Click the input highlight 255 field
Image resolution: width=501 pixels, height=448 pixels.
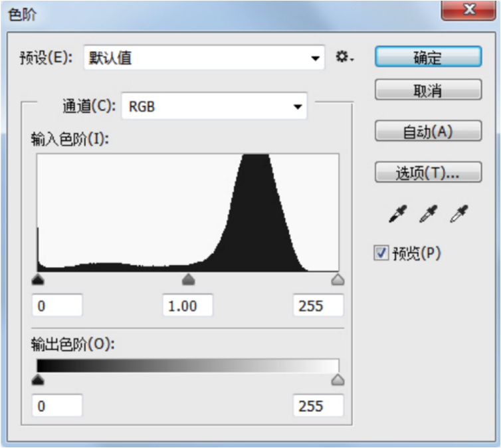[x=318, y=306]
